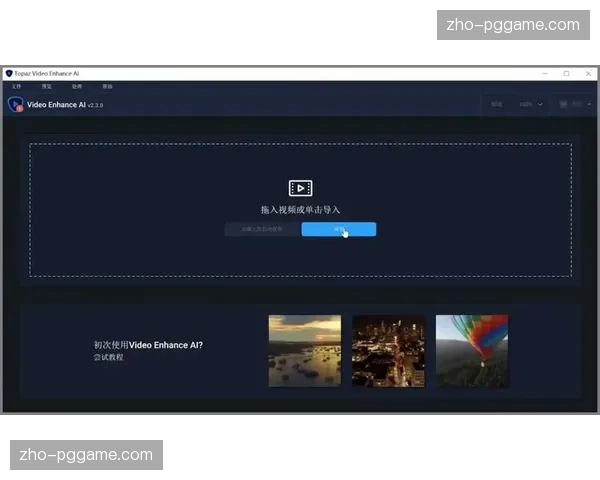Screen dimensions: 600x480
Task: Expand the 100% zoom dropdown
Action: (530, 104)
